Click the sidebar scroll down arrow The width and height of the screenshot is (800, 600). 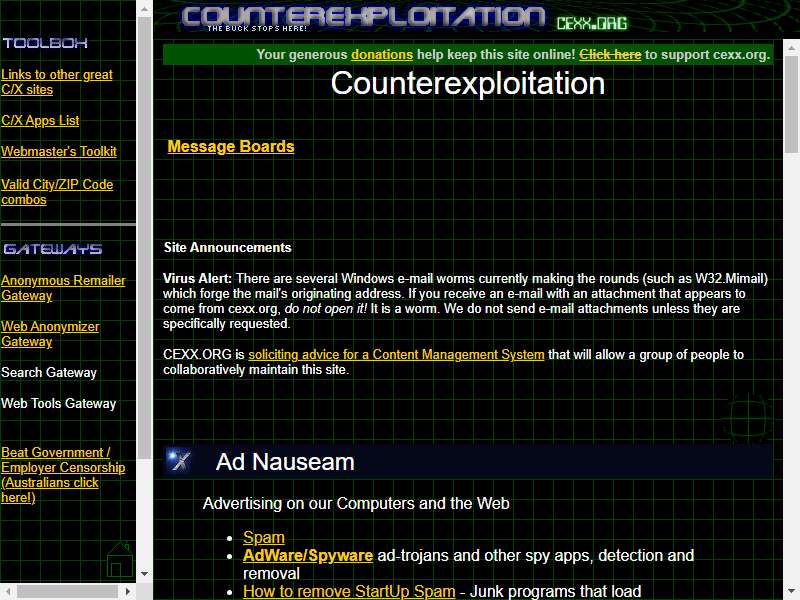point(144,574)
